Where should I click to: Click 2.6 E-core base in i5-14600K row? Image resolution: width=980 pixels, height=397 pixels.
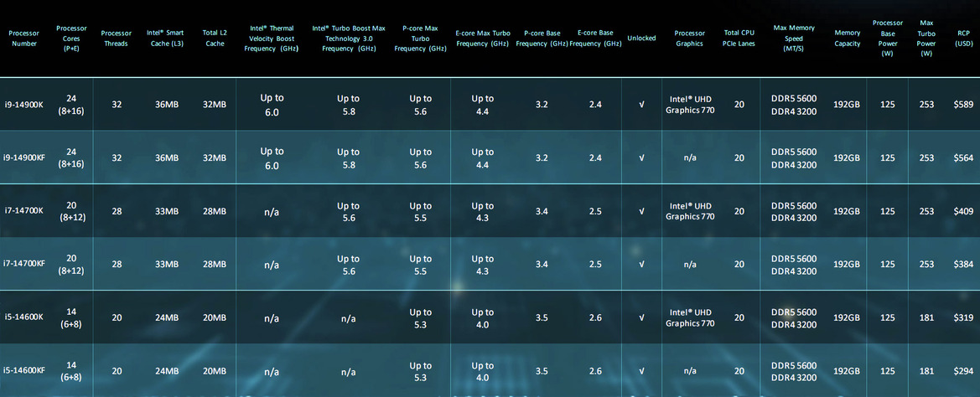(595, 317)
